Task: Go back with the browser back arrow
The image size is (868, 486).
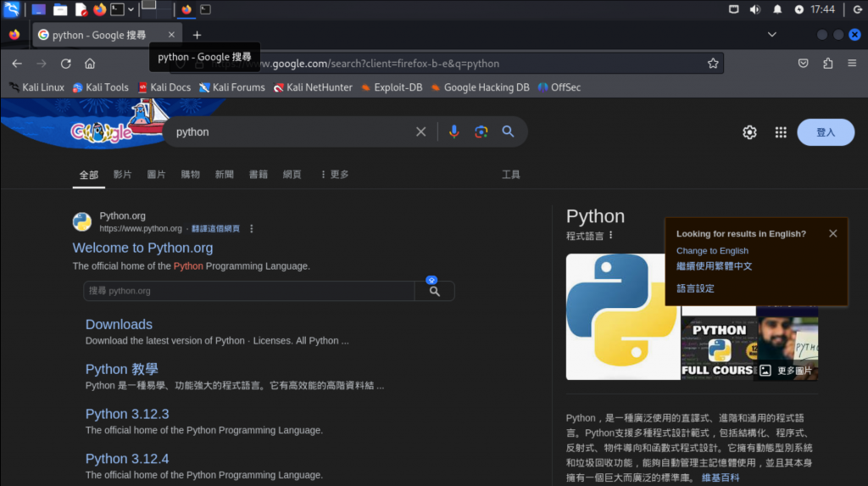Action: (x=17, y=64)
